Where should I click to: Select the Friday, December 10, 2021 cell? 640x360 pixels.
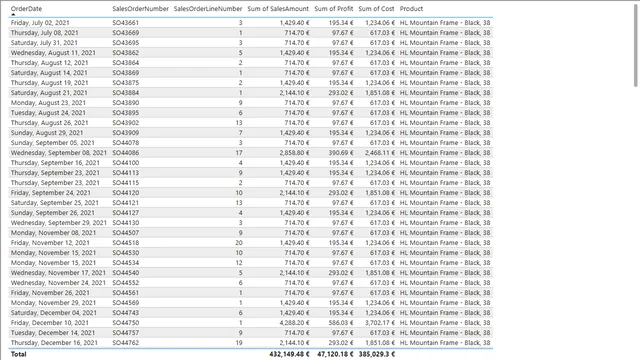(x=50, y=323)
